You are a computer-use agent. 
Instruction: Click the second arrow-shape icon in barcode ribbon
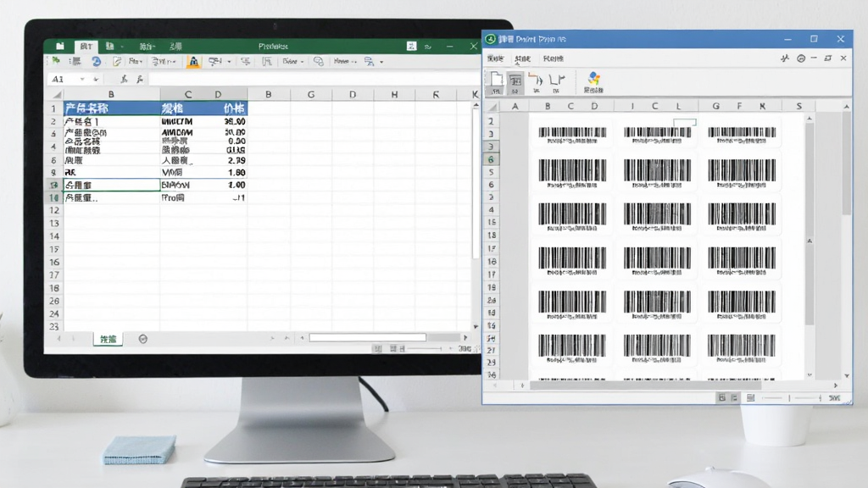pos(557,82)
